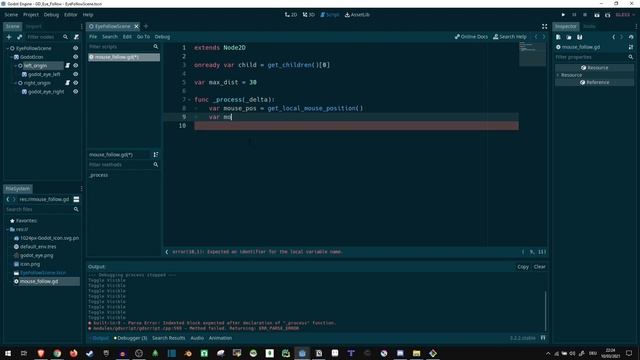Stop the running scene
This screenshot has width=640, height=360.
pyautogui.click(x=585, y=15)
